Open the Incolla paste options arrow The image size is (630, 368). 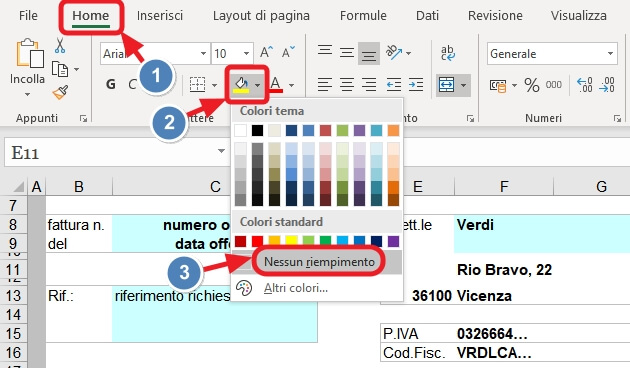tap(27, 95)
